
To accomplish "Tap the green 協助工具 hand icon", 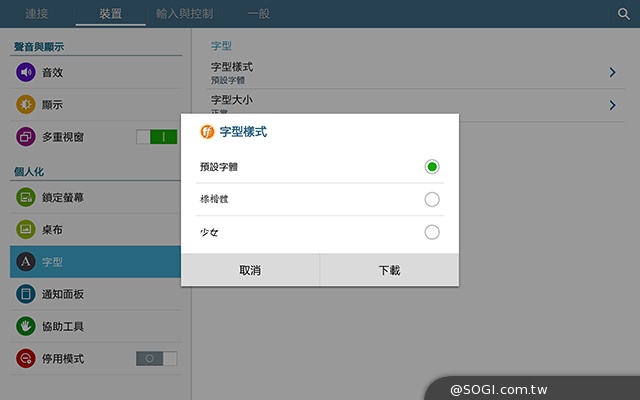I will pyautogui.click(x=26, y=326).
